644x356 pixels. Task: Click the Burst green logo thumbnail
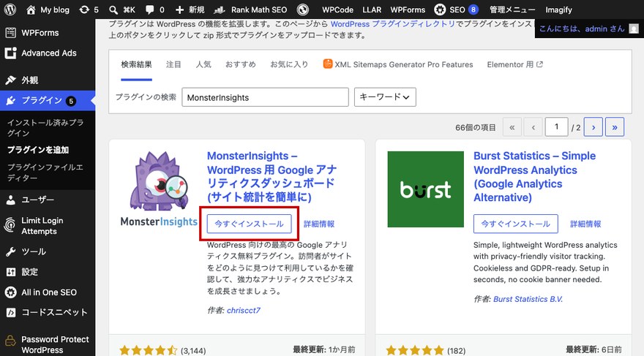click(425, 189)
